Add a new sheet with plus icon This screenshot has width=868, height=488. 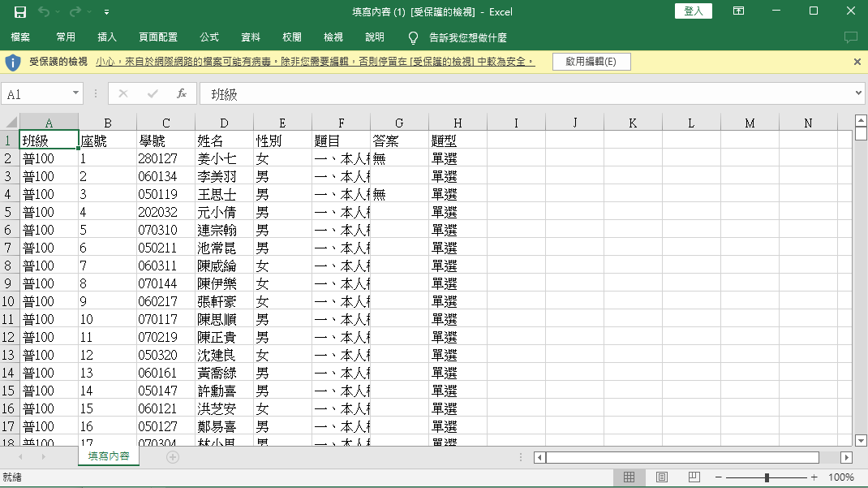click(173, 457)
